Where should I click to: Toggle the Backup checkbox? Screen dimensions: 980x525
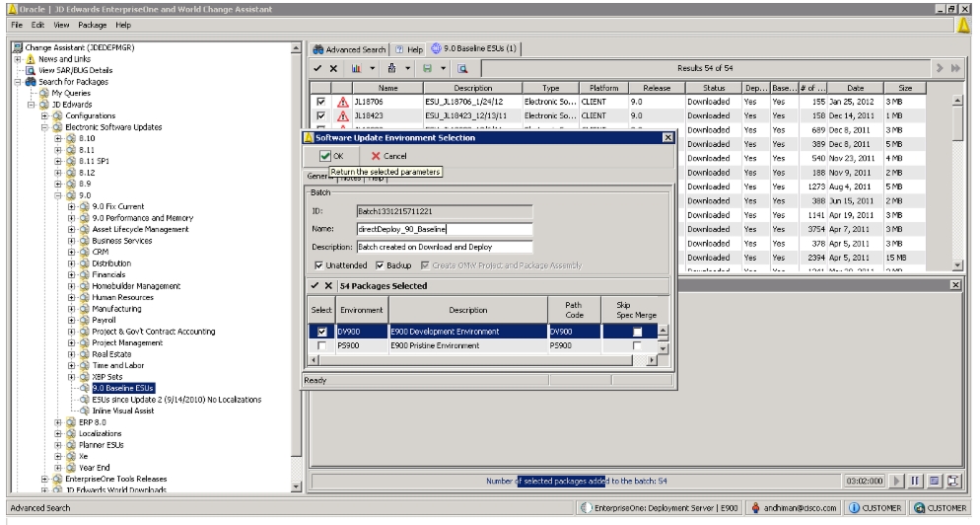click(x=380, y=265)
